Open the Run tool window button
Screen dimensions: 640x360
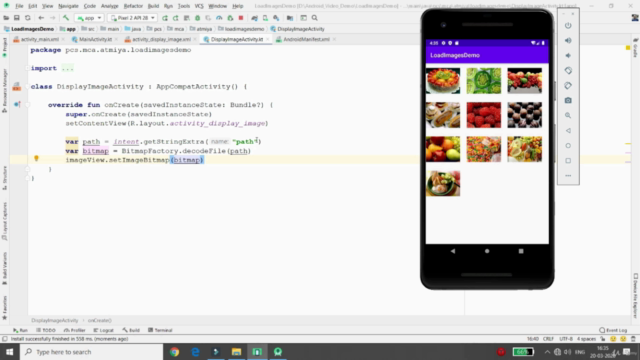[x=20, y=330]
